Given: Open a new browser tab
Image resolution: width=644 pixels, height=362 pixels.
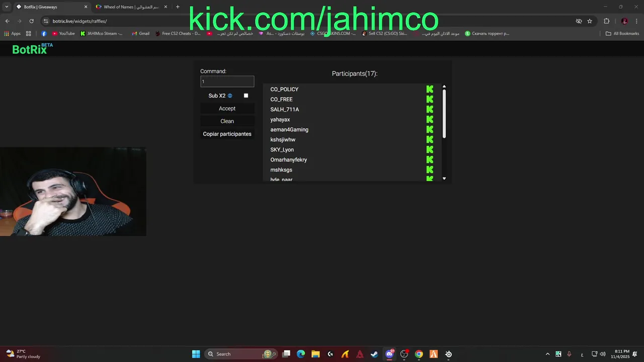Looking at the screenshot, I should 178,7.
